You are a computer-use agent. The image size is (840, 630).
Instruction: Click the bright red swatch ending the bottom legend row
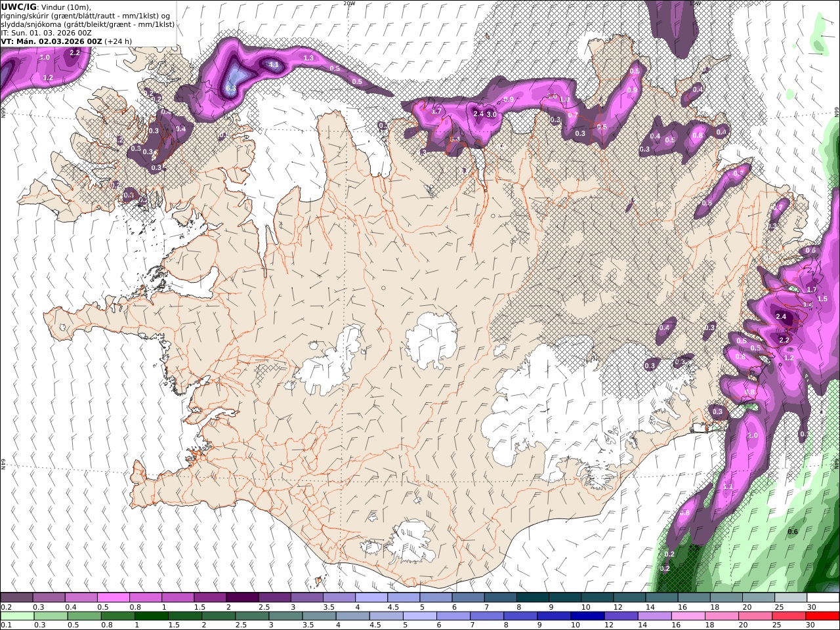pos(822,616)
